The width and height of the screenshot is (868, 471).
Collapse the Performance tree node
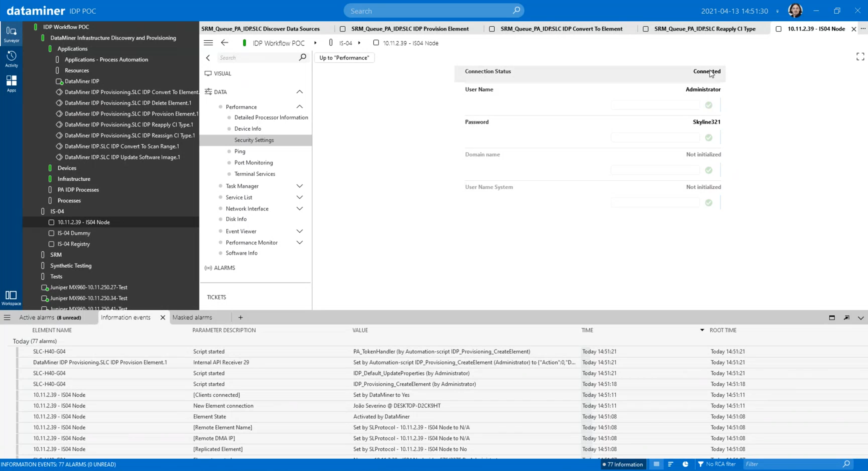pyautogui.click(x=299, y=107)
